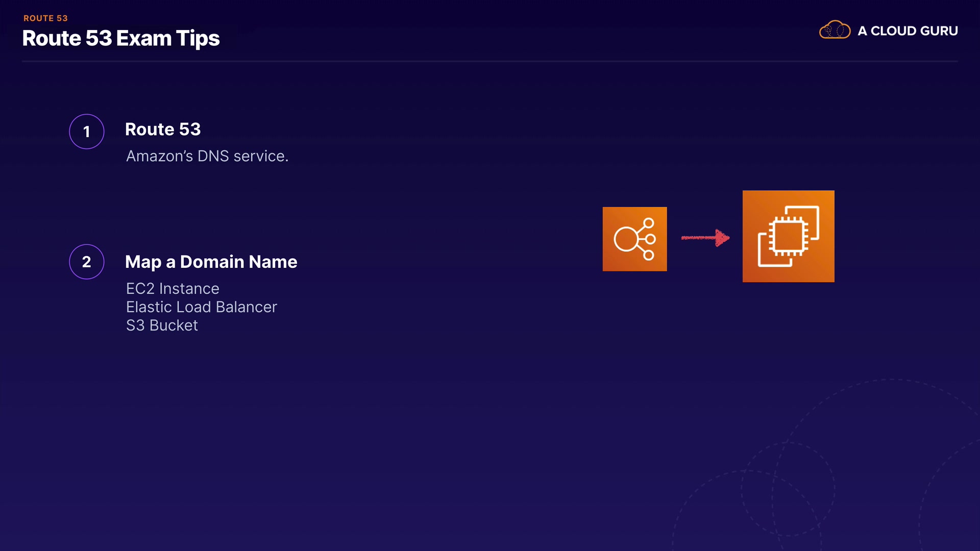Click the Route 53 bold heading

(163, 130)
